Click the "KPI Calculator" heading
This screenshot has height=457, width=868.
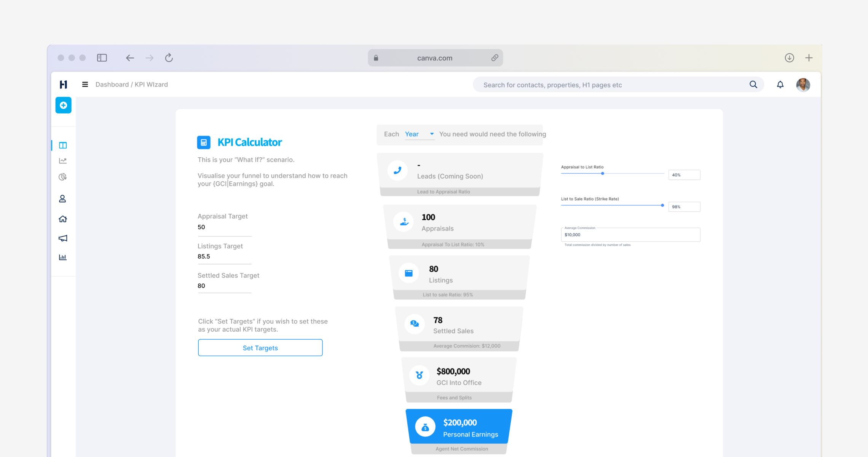250,142
